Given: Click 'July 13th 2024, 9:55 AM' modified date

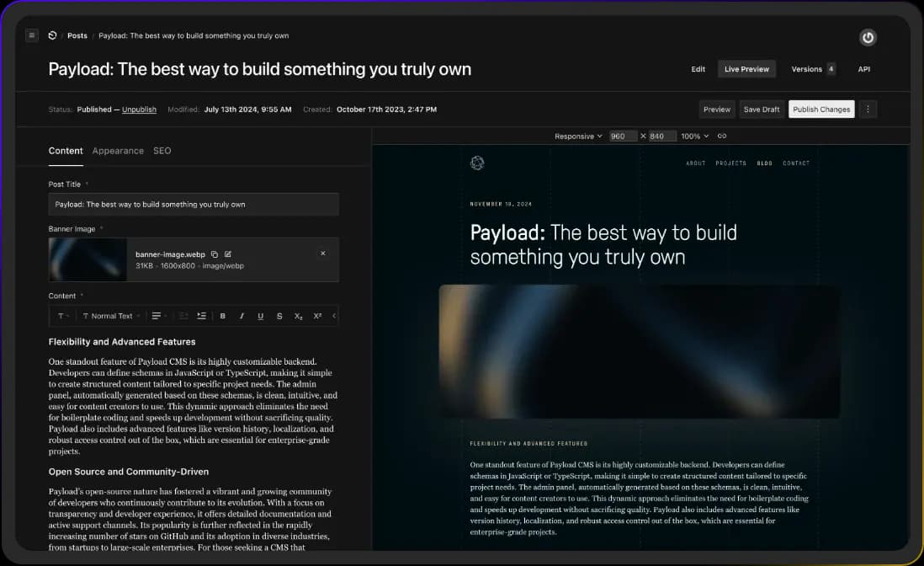Looking at the screenshot, I should (247, 109).
